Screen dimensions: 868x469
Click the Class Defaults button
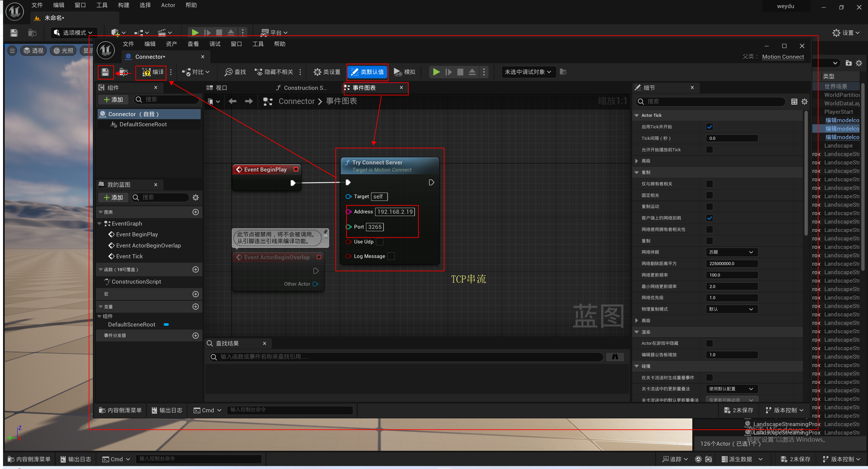(367, 72)
